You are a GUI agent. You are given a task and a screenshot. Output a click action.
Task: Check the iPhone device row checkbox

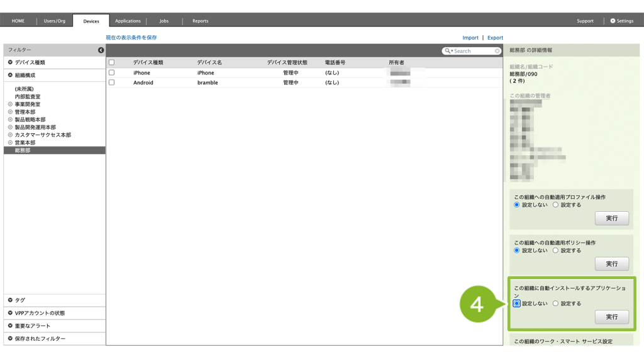coord(112,73)
